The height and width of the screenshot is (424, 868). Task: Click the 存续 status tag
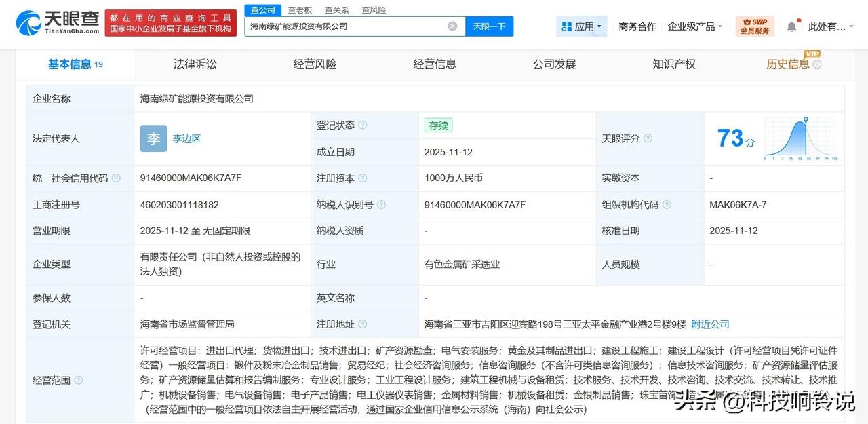click(438, 126)
